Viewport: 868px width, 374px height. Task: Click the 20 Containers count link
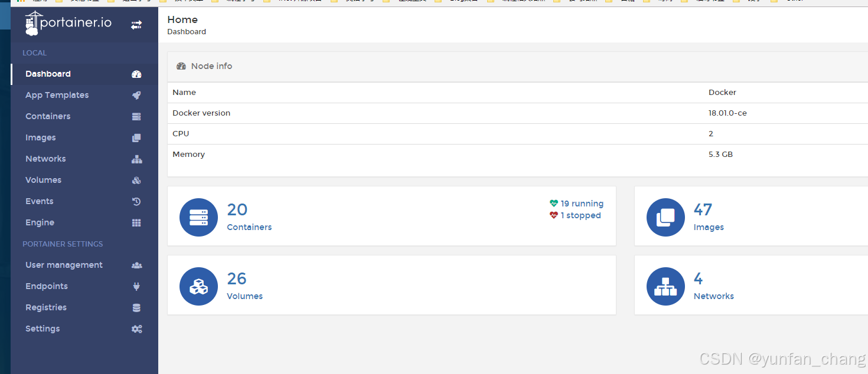coord(237,209)
